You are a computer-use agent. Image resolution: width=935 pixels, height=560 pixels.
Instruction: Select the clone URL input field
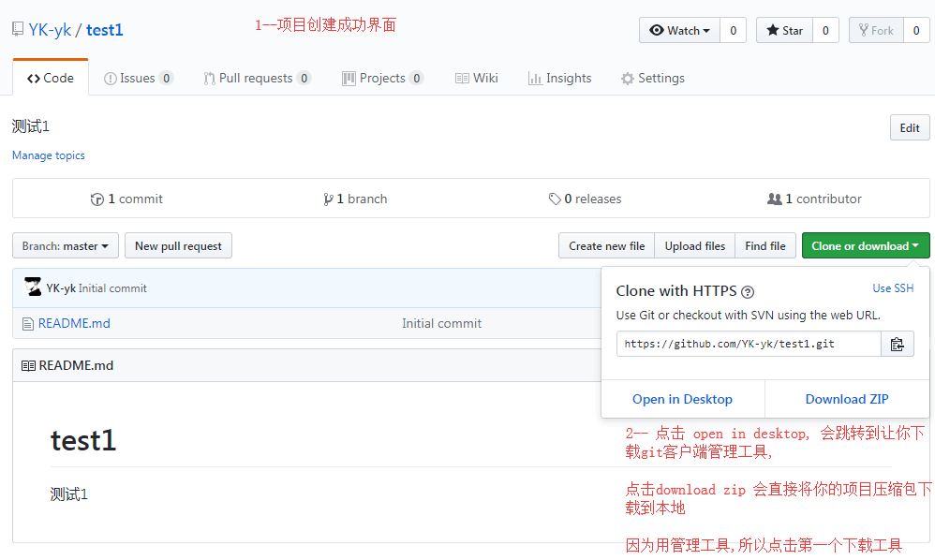point(749,344)
